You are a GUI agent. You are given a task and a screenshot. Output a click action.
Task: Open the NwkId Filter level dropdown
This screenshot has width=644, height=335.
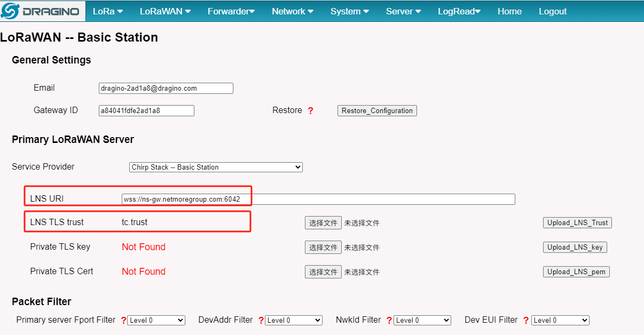[x=422, y=321]
